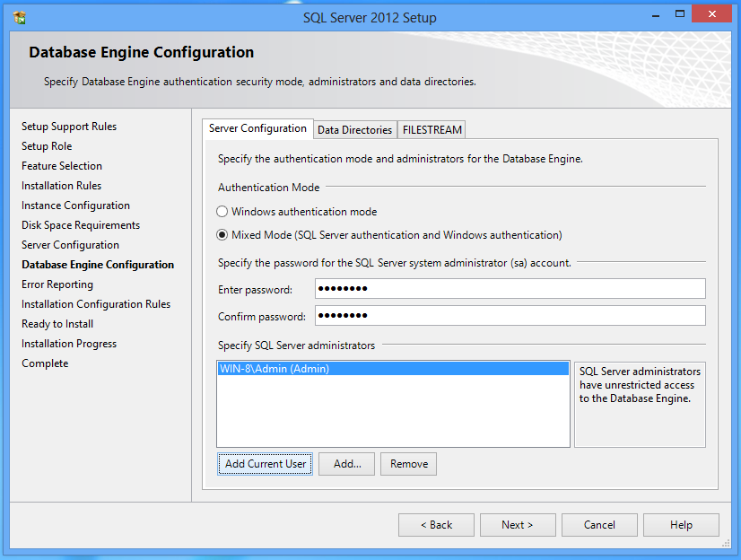Minimize the SQL Server 2012 Setup window
This screenshot has height=560, width=741.
[656, 15]
